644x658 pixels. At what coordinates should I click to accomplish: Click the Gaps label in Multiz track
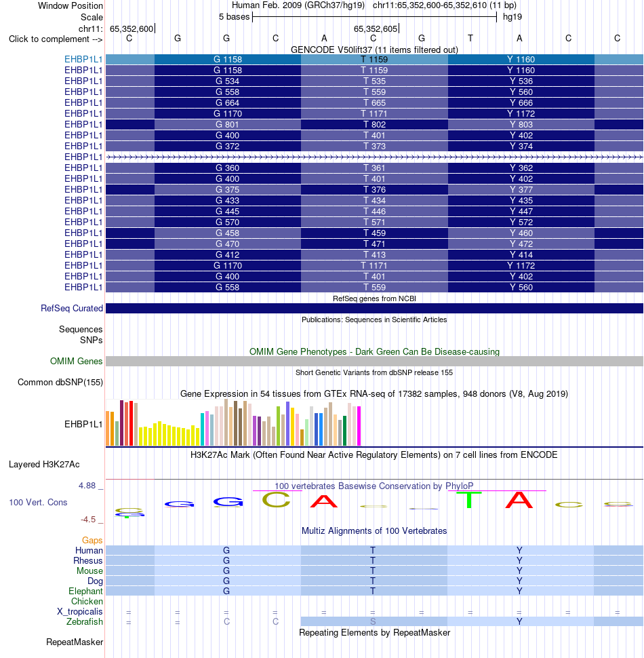click(92, 541)
